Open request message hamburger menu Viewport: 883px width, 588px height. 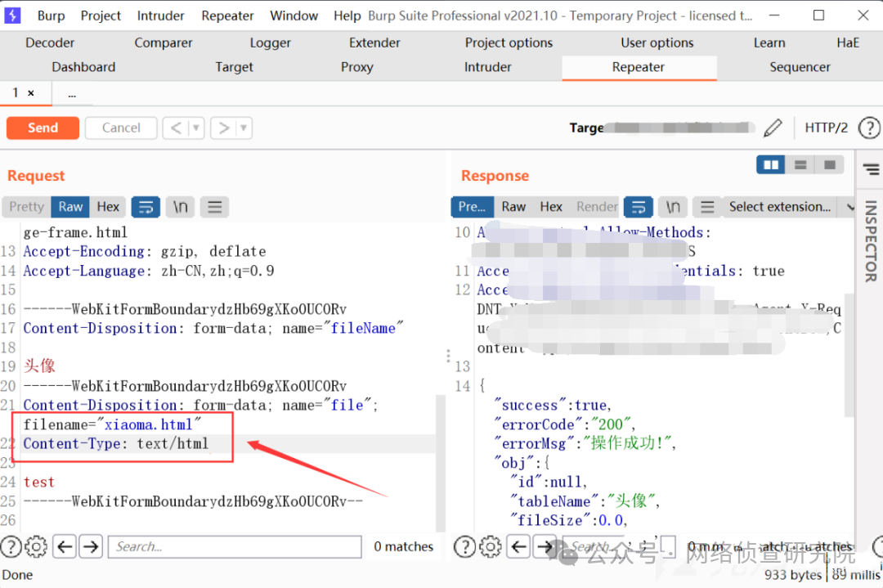(214, 207)
